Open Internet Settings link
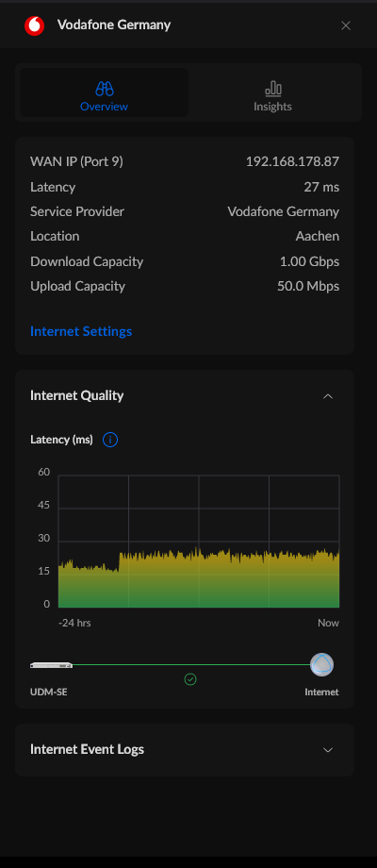The height and width of the screenshot is (868, 377). (81, 331)
